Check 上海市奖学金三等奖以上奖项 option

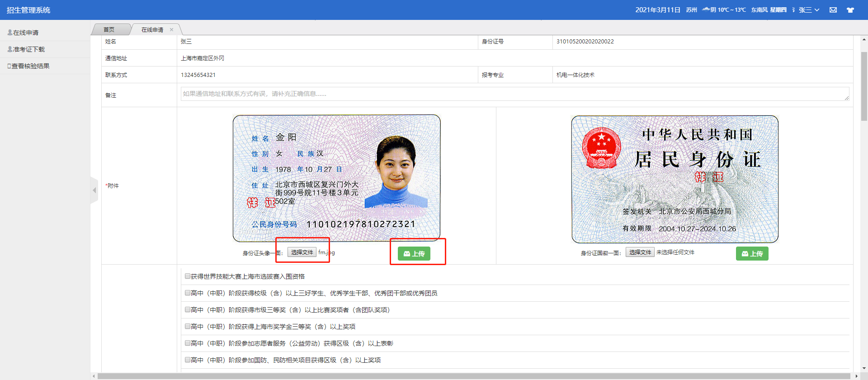(188, 326)
